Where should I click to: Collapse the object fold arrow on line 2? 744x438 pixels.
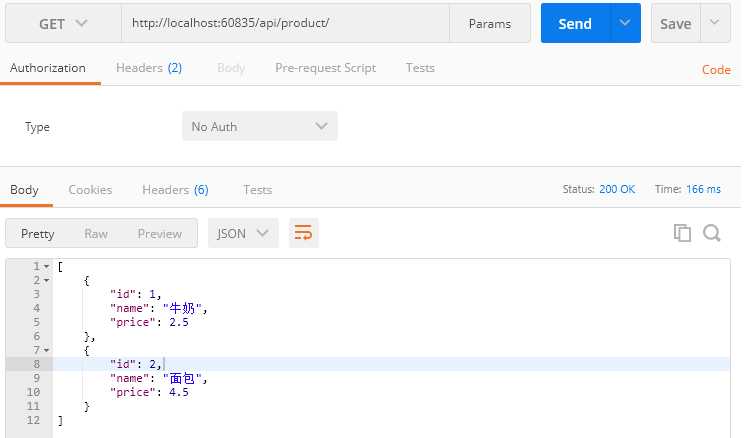tap(46, 280)
